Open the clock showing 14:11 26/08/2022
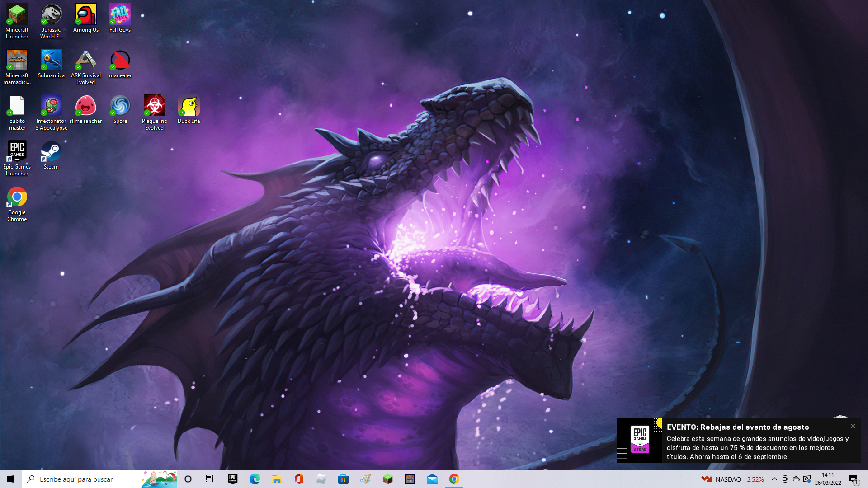Viewport: 868px width, 488px height. pos(828,479)
